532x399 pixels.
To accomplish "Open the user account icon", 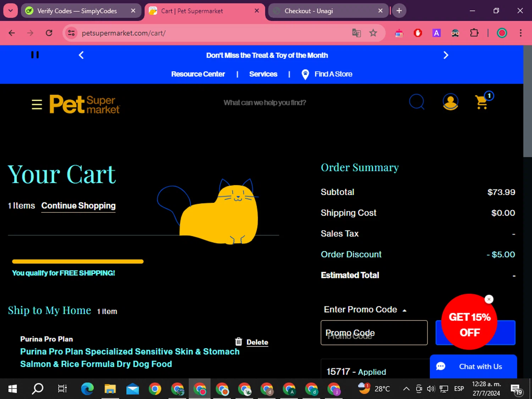I will pyautogui.click(x=450, y=102).
